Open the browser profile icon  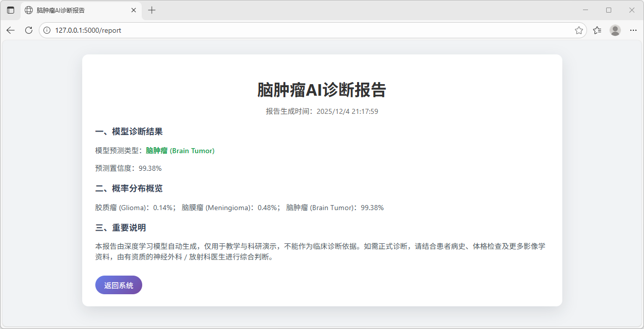[x=615, y=30]
